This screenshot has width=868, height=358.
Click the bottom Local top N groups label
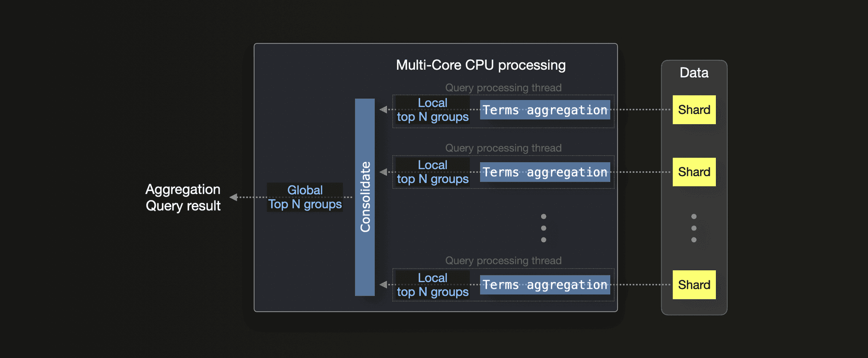coord(432,285)
